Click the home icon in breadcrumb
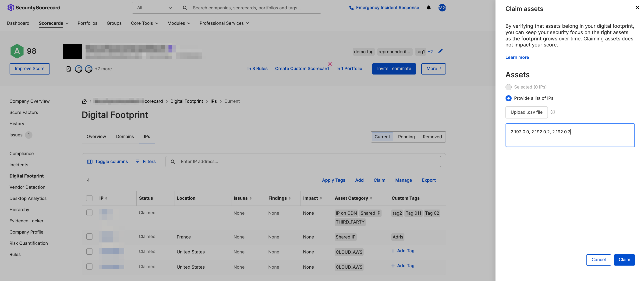This screenshot has height=281, width=644. tap(84, 101)
